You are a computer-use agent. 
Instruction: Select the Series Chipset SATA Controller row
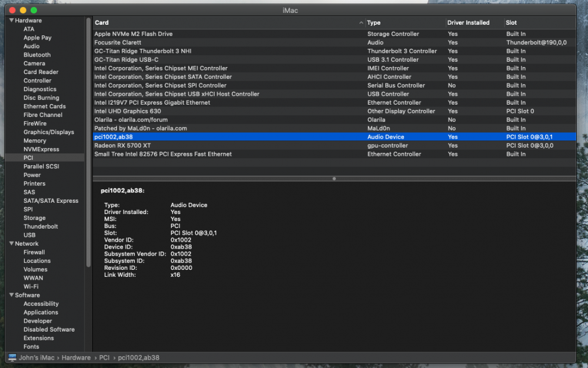[334, 77]
